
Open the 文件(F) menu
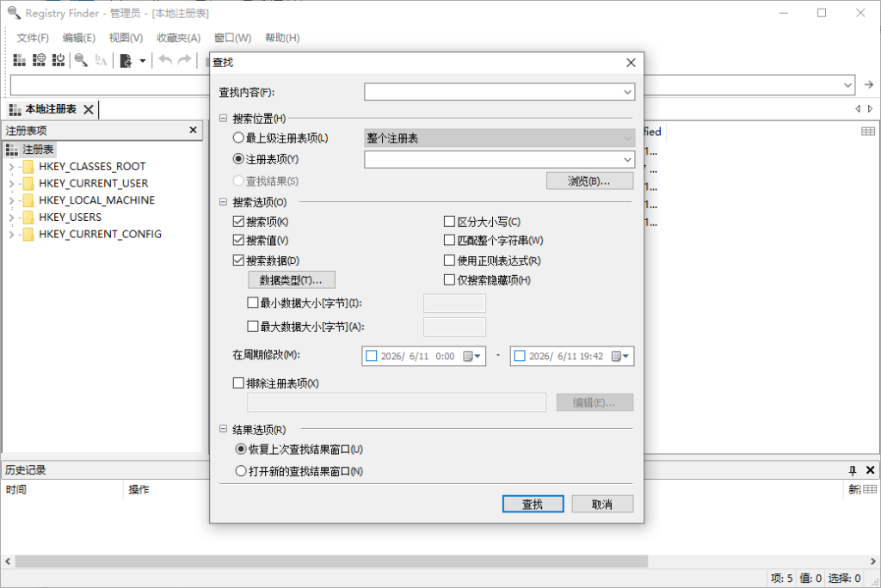coord(33,38)
